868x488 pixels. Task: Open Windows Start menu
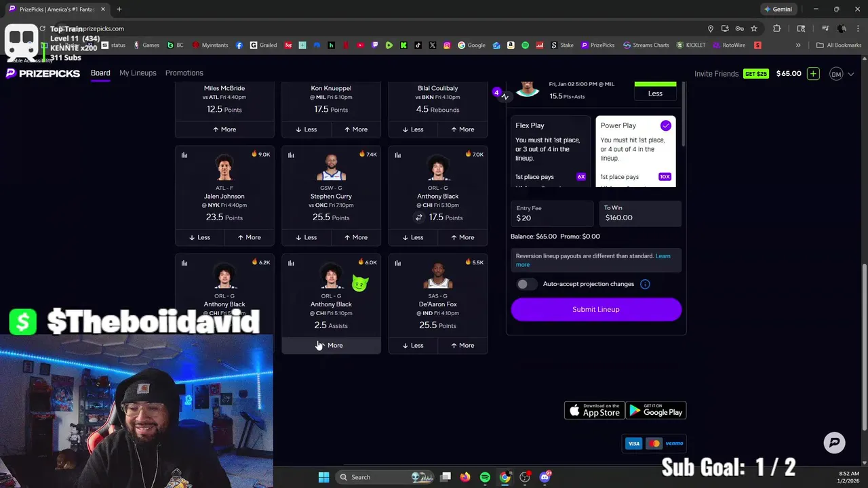click(x=323, y=477)
